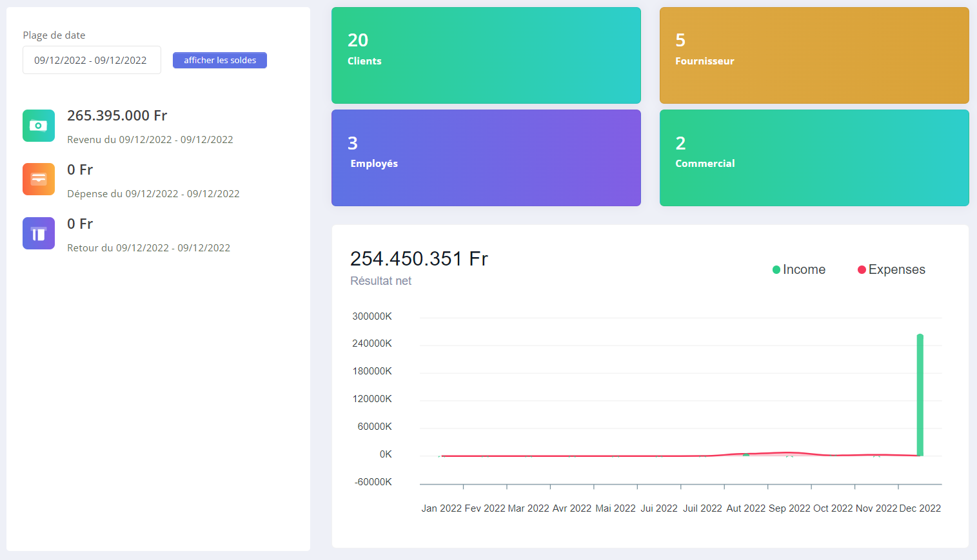The width and height of the screenshot is (977, 560).
Task: Toggle the Income series legend label
Action: coord(804,270)
